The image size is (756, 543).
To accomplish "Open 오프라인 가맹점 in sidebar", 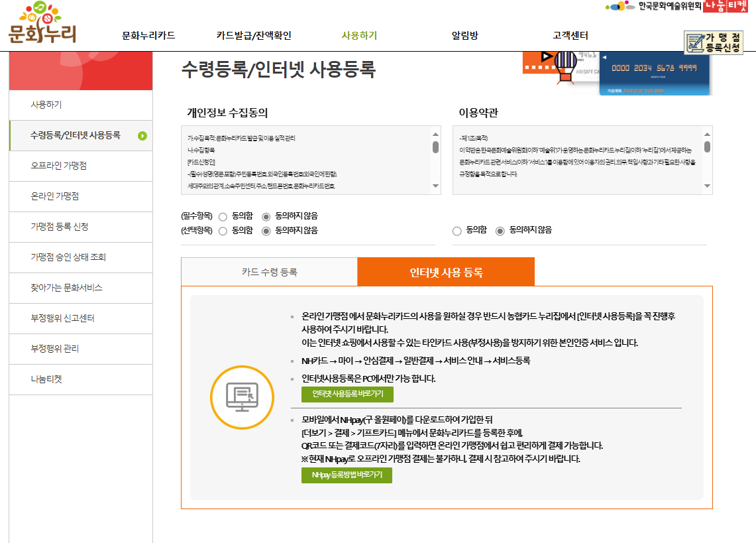I will click(x=59, y=166).
